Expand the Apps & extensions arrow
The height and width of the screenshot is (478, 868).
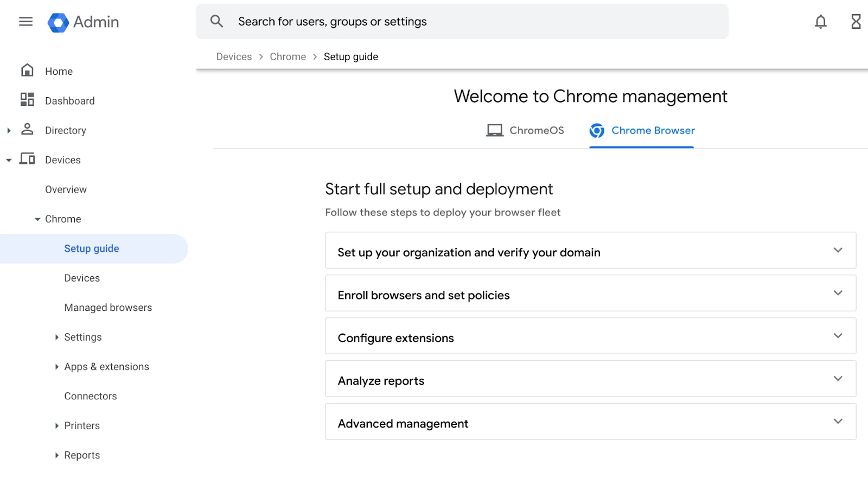56,367
